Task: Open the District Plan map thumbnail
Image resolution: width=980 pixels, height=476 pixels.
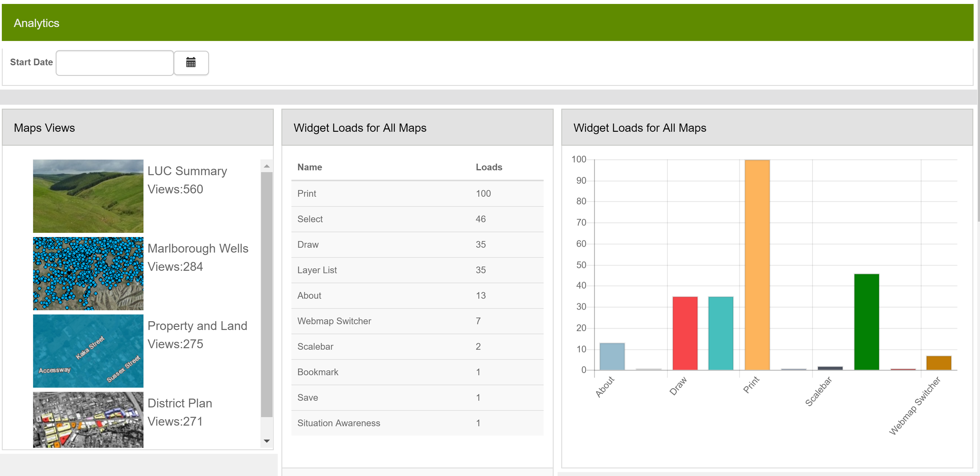Action: click(88, 419)
